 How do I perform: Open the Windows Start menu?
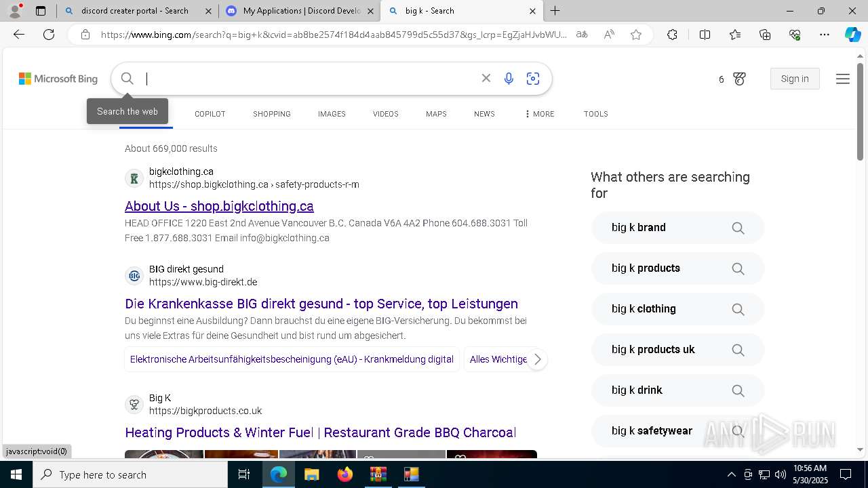[x=16, y=474]
